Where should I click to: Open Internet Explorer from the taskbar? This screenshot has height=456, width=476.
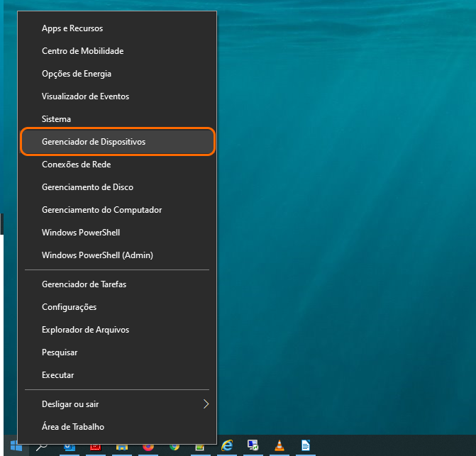(x=227, y=445)
